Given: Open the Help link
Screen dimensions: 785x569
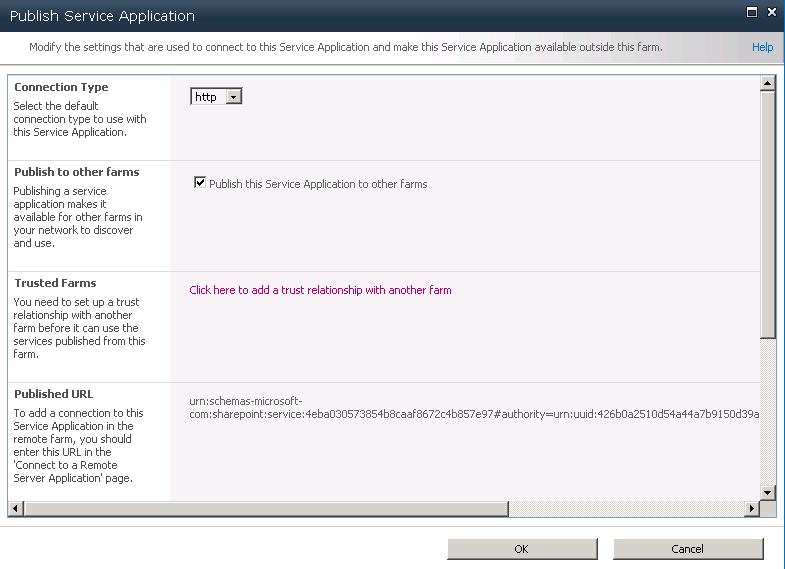Looking at the screenshot, I should coord(762,47).
